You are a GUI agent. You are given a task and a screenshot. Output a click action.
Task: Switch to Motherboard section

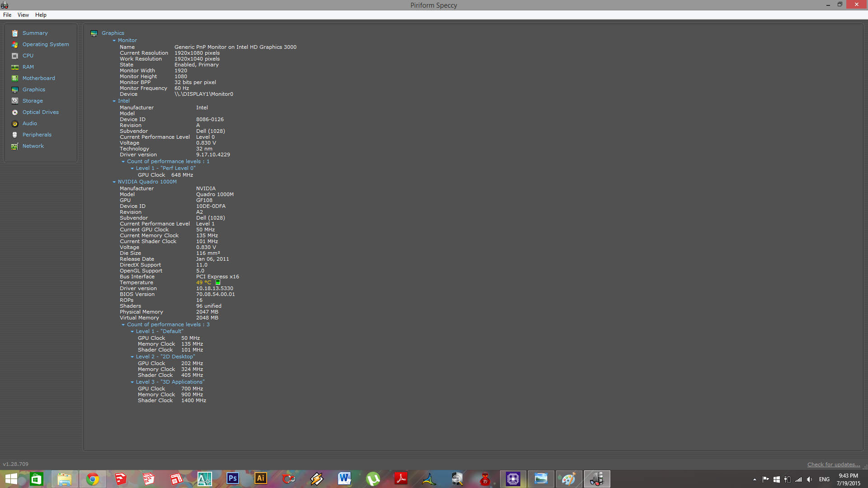39,78
